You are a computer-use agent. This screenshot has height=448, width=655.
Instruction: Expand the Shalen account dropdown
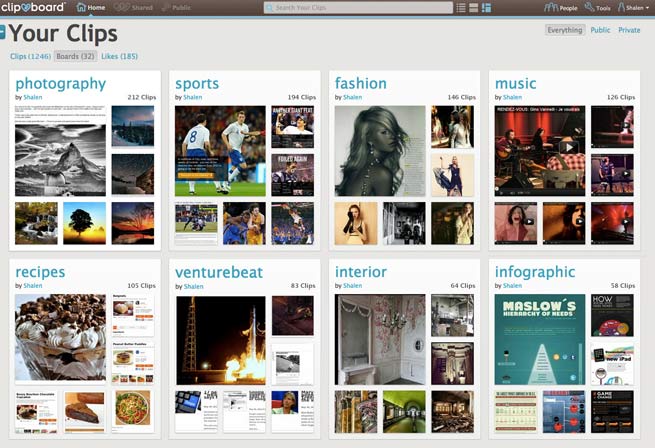point(633,8)
